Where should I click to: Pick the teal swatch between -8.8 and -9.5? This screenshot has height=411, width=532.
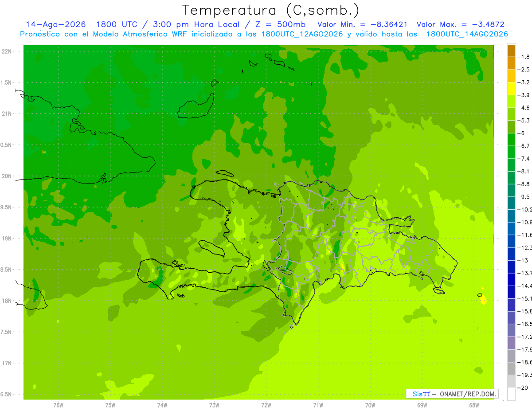tap(511, 191)
